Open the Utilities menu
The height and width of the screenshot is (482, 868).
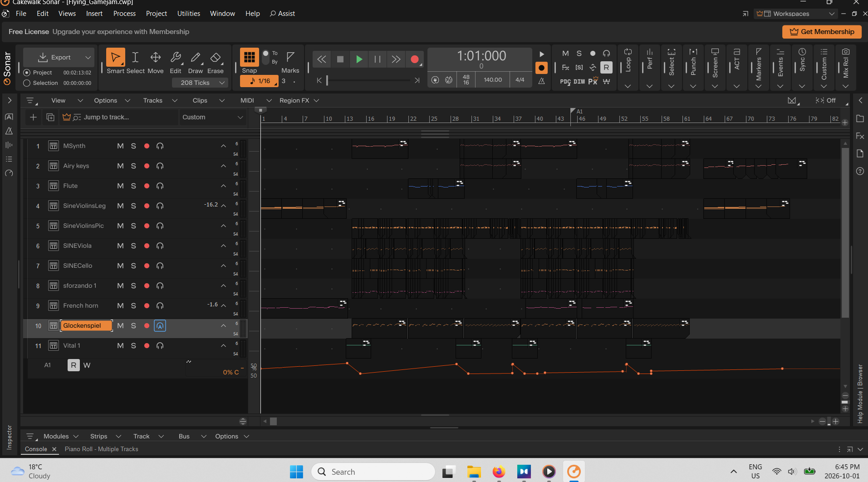(x=188, y=14)
